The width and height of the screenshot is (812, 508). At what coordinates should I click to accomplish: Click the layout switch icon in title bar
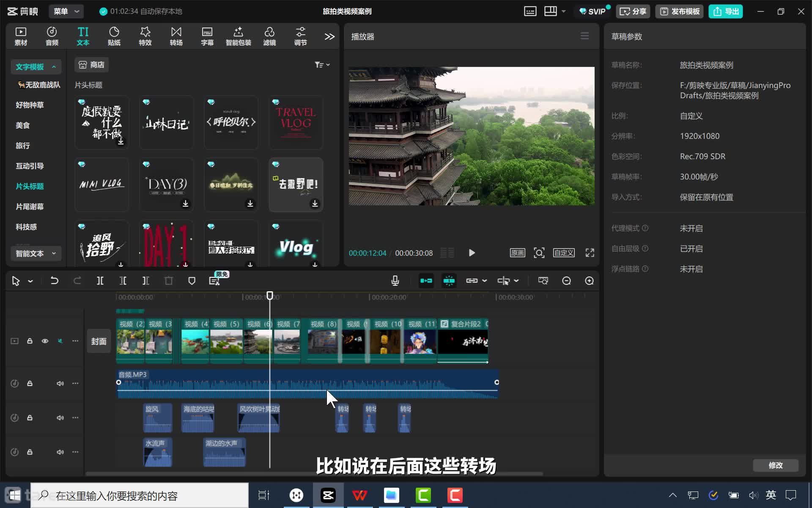[x=550, y=11]
